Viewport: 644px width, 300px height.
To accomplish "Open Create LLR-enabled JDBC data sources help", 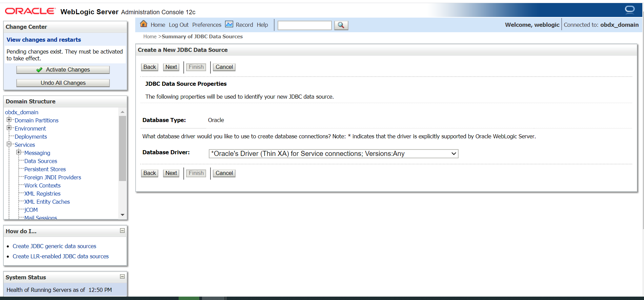I will (x=61, y=256).
